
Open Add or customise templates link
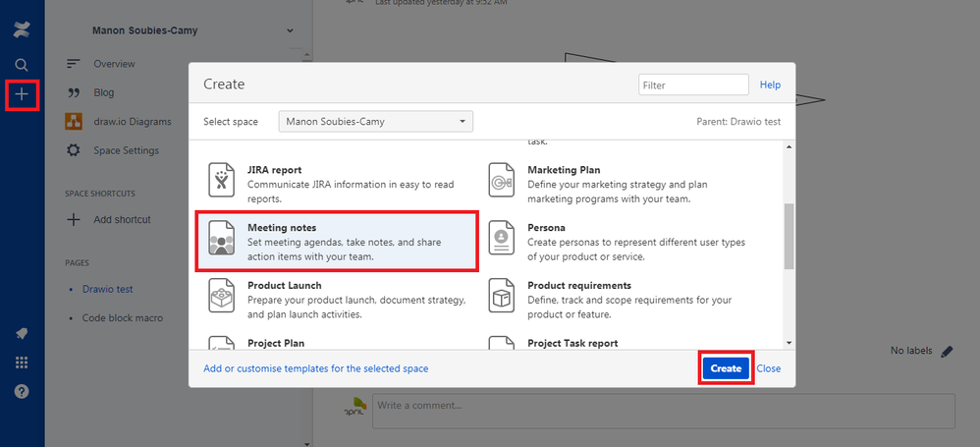[x=315, y=368]
